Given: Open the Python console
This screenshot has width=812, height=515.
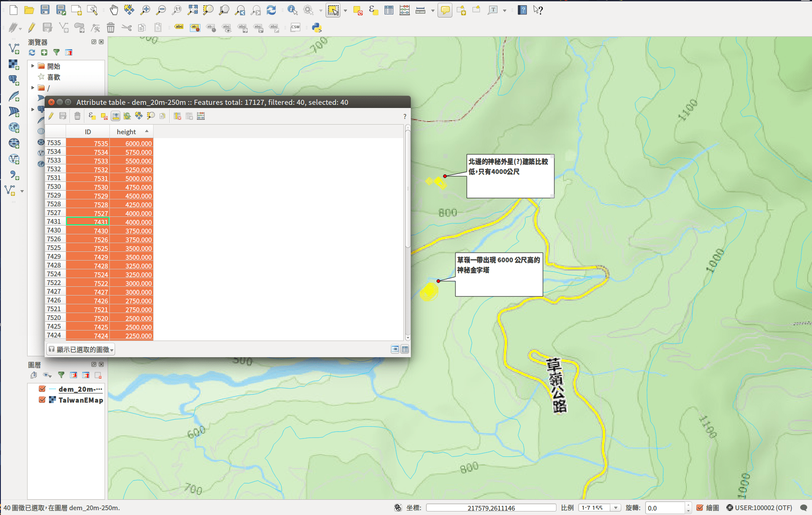Looking at the screenshot, I should click(317, 28).
